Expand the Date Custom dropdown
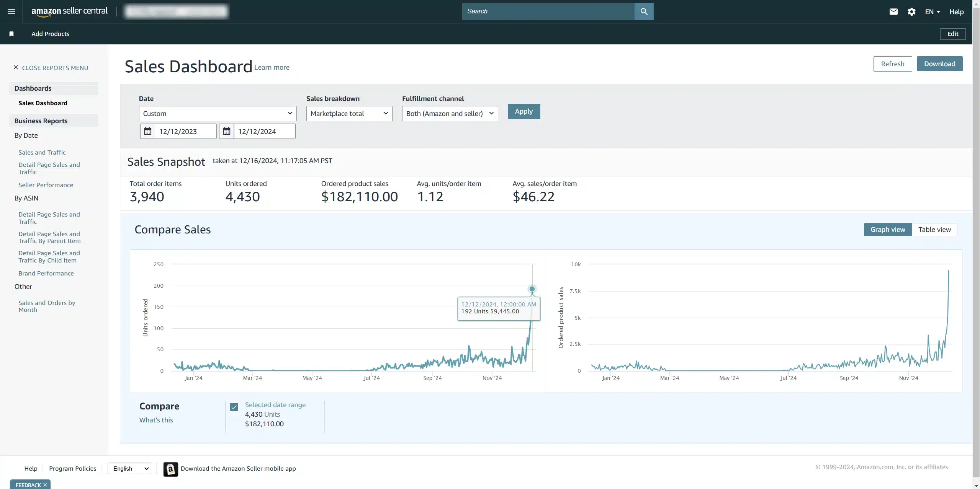The height and width of the screenshot is (489, 980). [218, 113]
